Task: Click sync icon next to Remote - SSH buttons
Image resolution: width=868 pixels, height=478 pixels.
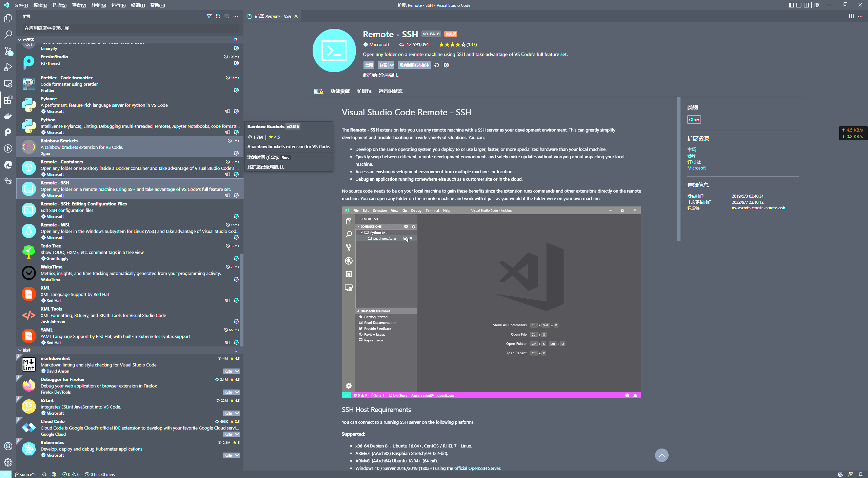Action: pos(437,65)
